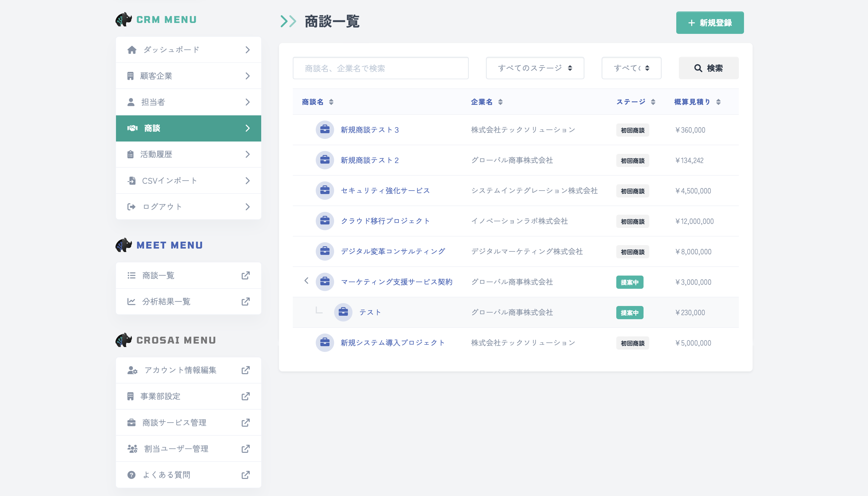Open the すべてのステージ stage filter dropdown
Image resolution: width=868 pixels, height=496 pixels.
click(x=534, y=68)
